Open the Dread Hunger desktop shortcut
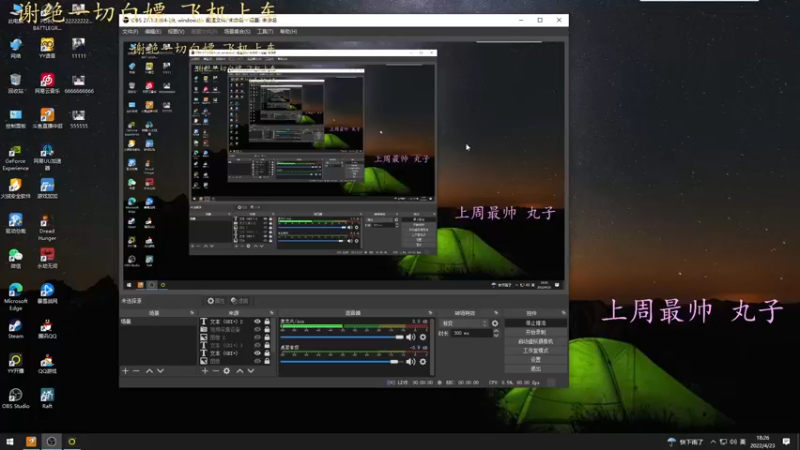 coord(47,228)
